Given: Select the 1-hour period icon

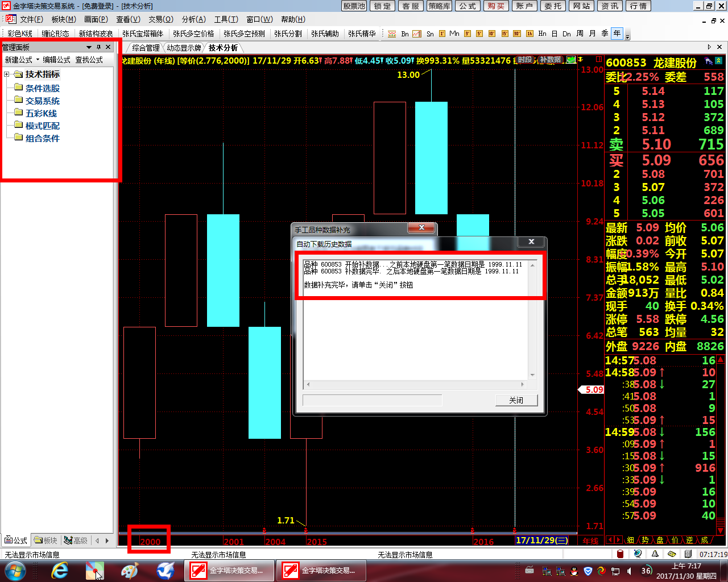Looking at the screenshot, I should tap(530, 34).
